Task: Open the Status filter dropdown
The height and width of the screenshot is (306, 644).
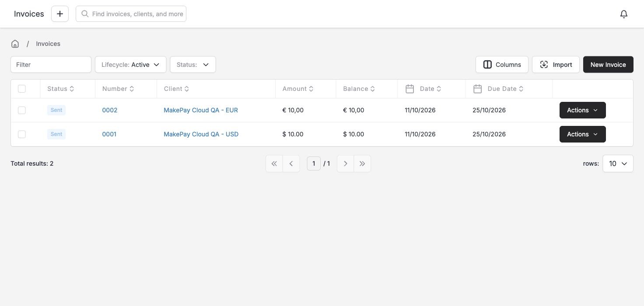Action: pos(193,65)
